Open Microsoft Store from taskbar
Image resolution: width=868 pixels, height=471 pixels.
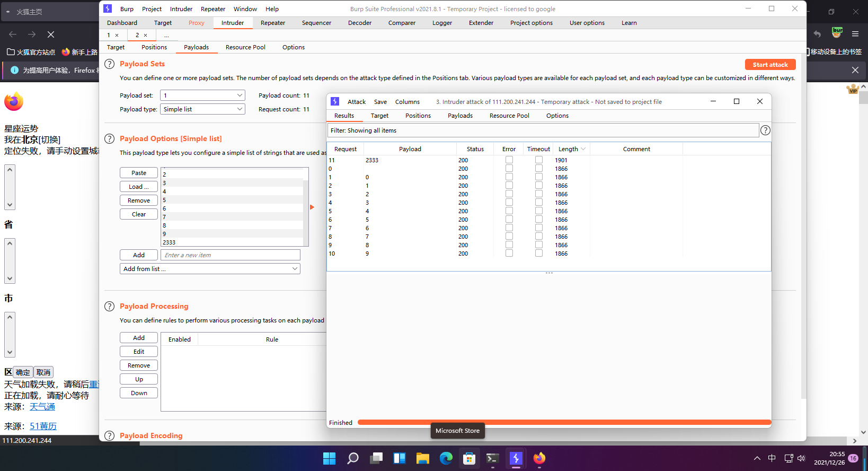click(469, 458)
